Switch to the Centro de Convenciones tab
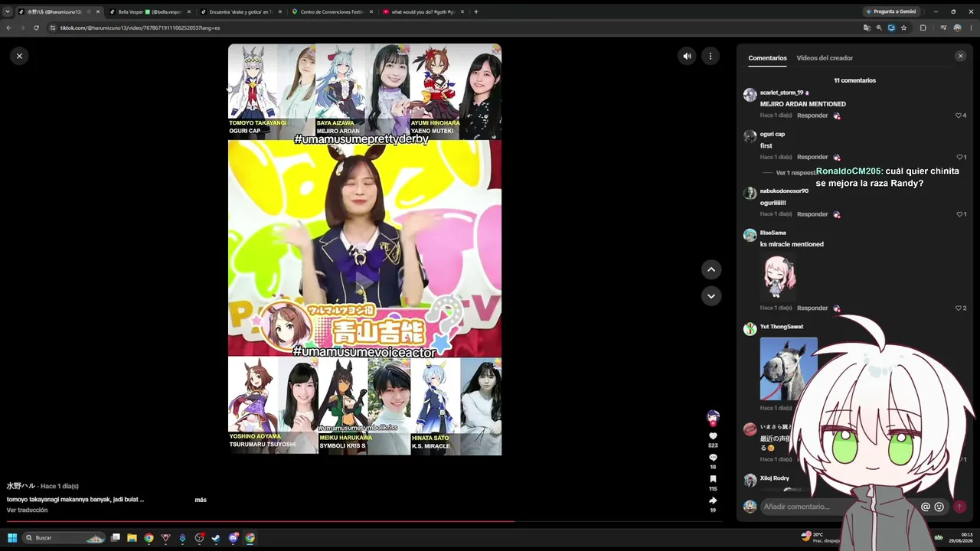The height and width of the screenshot is (551, 980). point(332,11)
